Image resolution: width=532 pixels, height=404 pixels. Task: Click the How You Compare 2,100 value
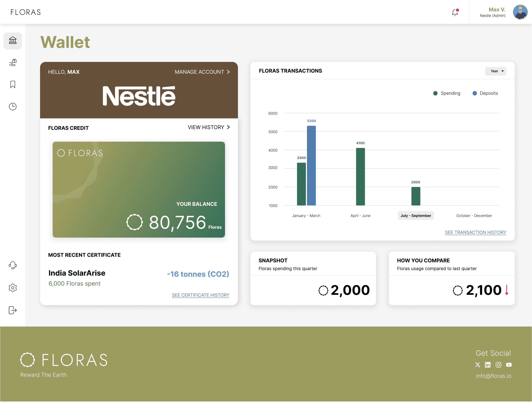click(x=484, y=290)
